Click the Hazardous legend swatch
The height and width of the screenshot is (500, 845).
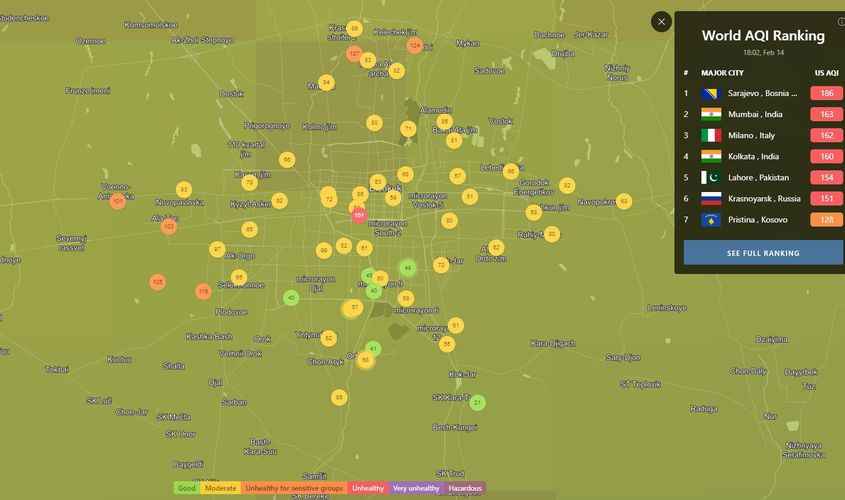click(x=465, y=488)
